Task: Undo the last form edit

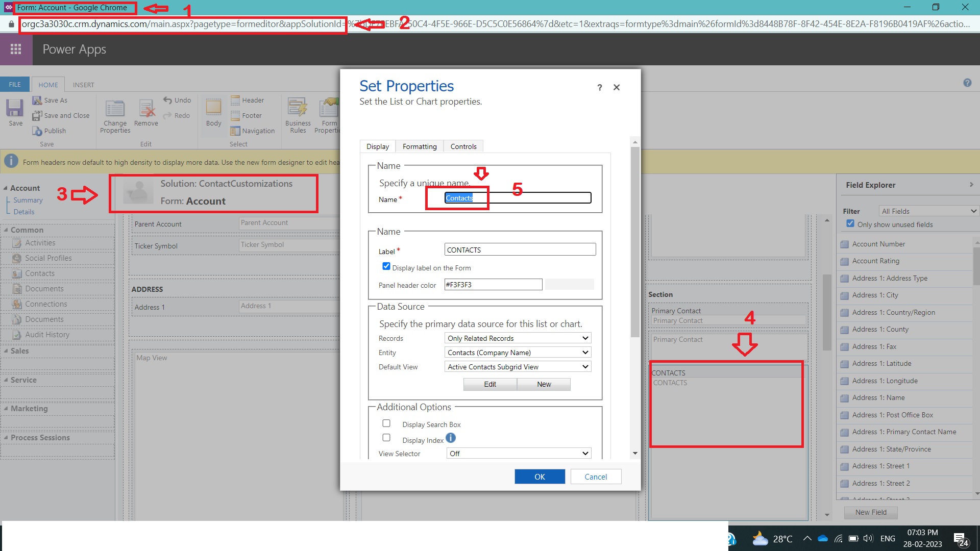Action: point(177,101)
